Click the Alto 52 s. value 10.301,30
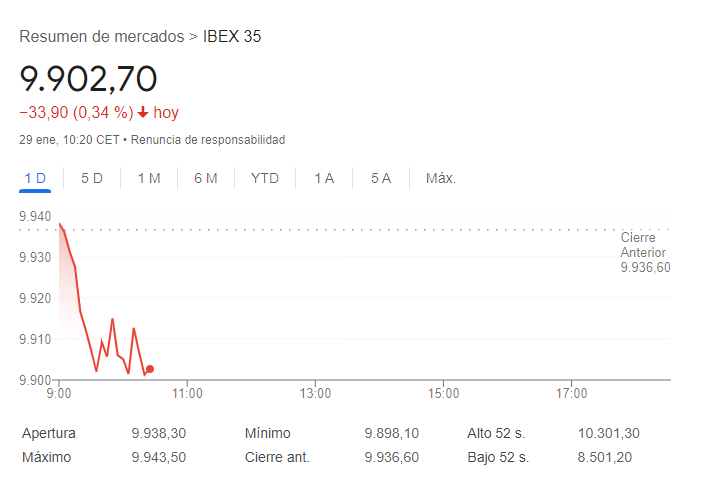Image resolution: width=707 pixels, height=478 pixels. [609, 433]
